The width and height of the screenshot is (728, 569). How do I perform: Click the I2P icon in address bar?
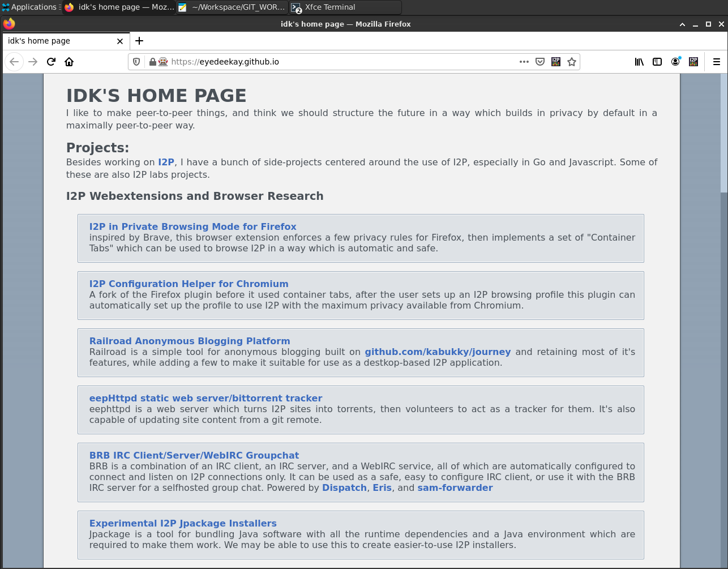click(x=556, y=62)
